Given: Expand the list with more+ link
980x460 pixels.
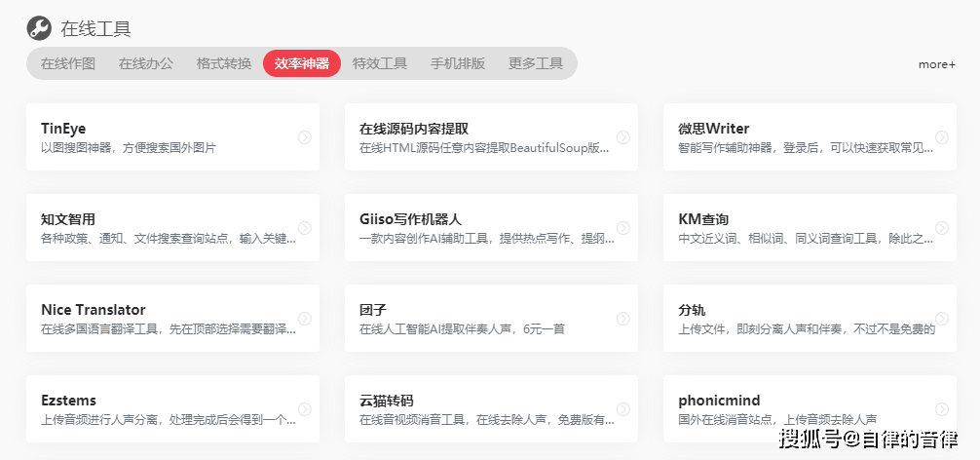Looking at the screenshot, I should tap(937, 64).
